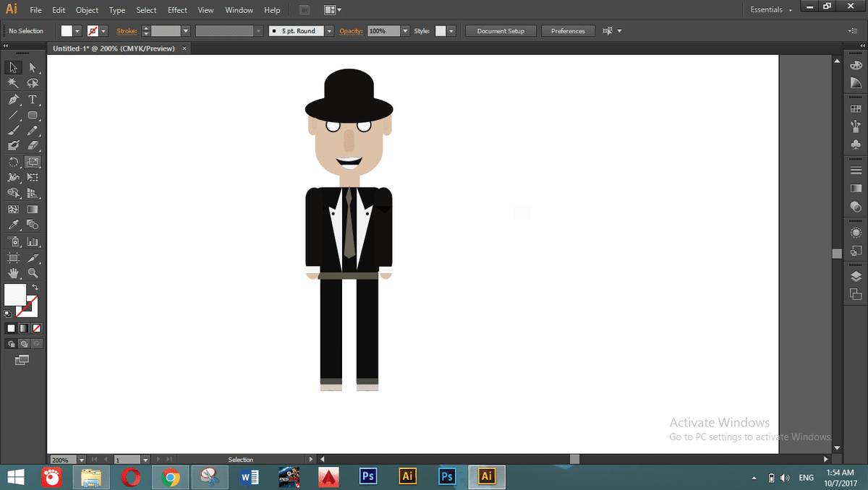This screenshot has width=868, height=490.
Task: Click the Preferences button
Action: point(568,31)
